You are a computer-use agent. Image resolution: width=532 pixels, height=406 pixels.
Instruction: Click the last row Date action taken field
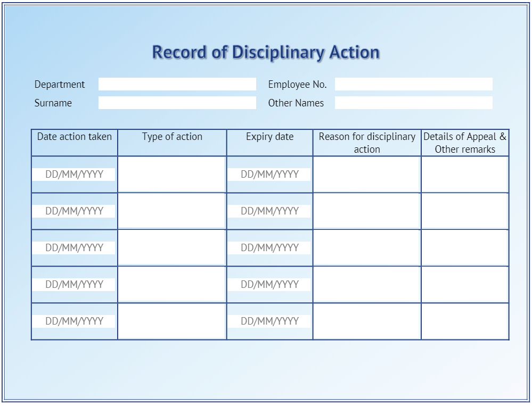74,320
